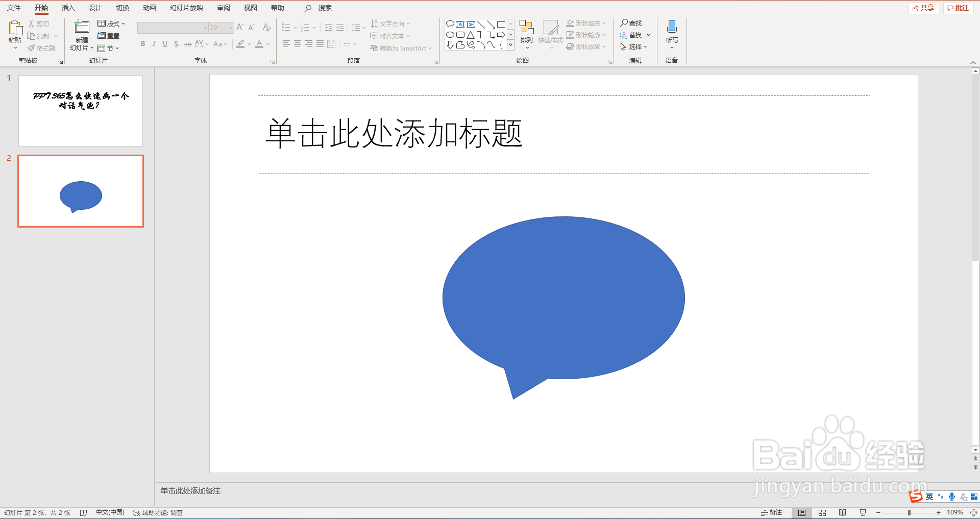Select the oval shape in gallery
The width and height of the screenshot is (980, 519).
pos(450,35)
